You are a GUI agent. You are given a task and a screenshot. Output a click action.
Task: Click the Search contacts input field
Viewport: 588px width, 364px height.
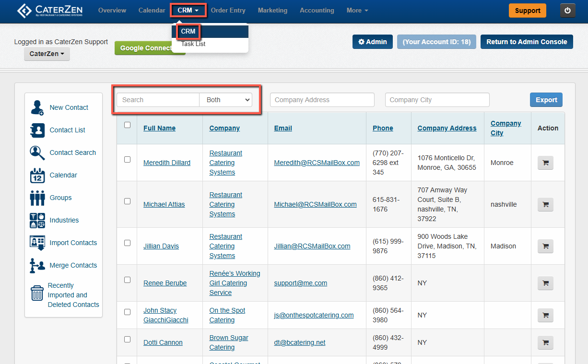tap(158, 100)
